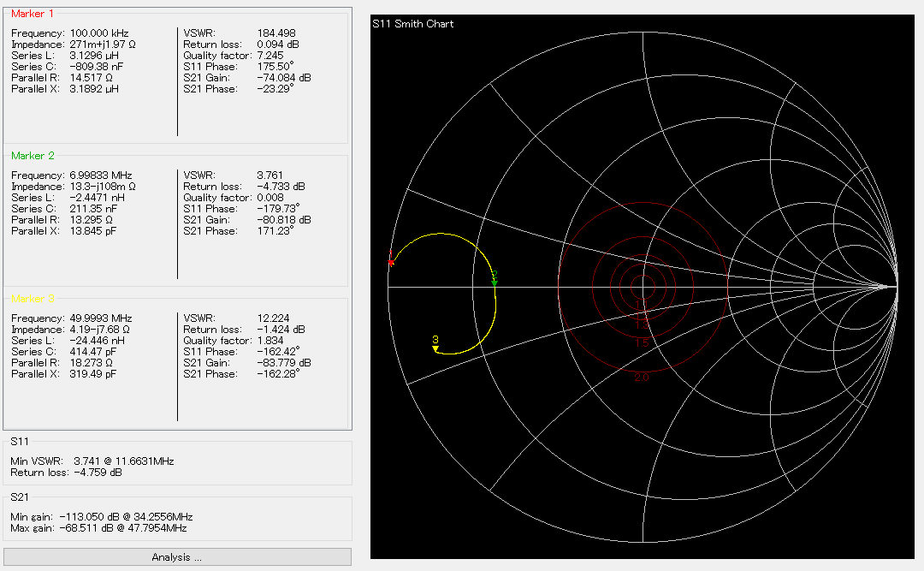Viewport: 924px width, 571px height.
Task: Click the 1.5 VSWR circle label
Action: point(642,343)
